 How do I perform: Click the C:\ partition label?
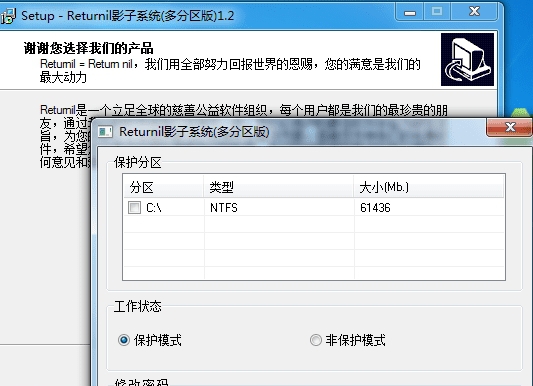(154, 208)
